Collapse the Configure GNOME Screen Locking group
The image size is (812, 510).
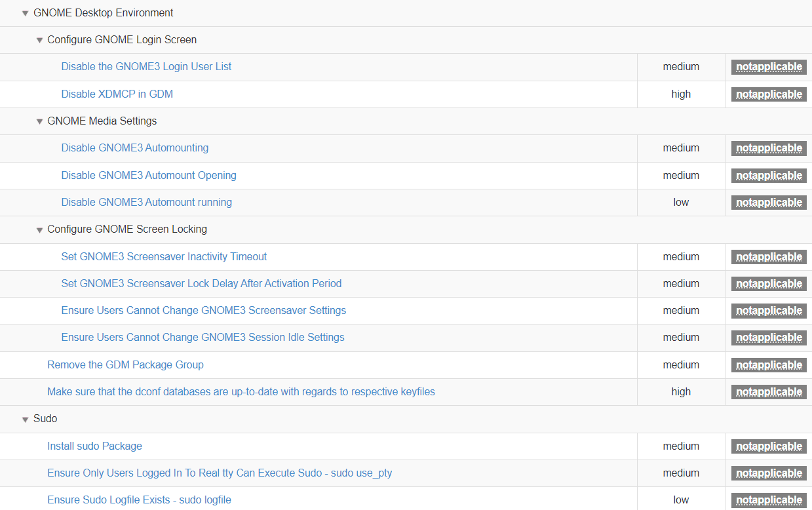(39, 229)
